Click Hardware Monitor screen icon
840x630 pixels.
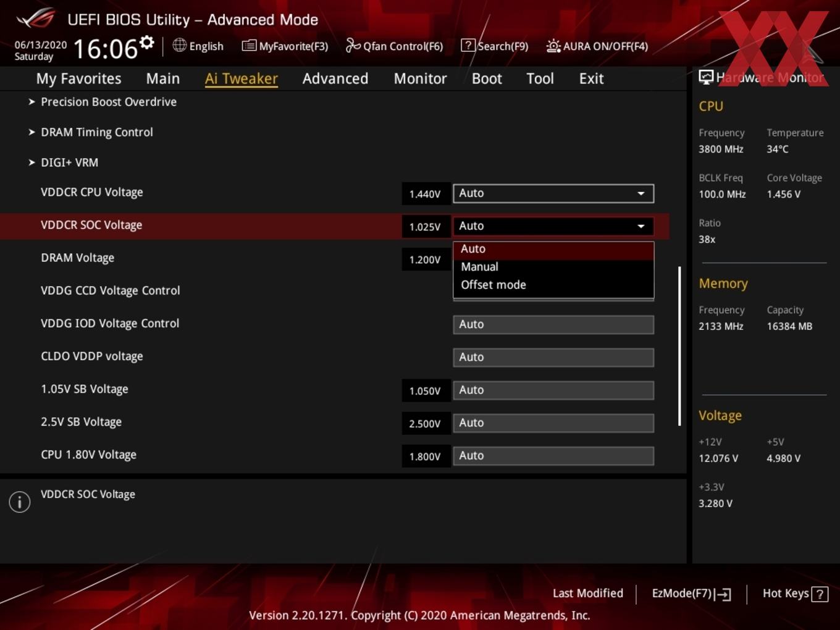[706, 77]
